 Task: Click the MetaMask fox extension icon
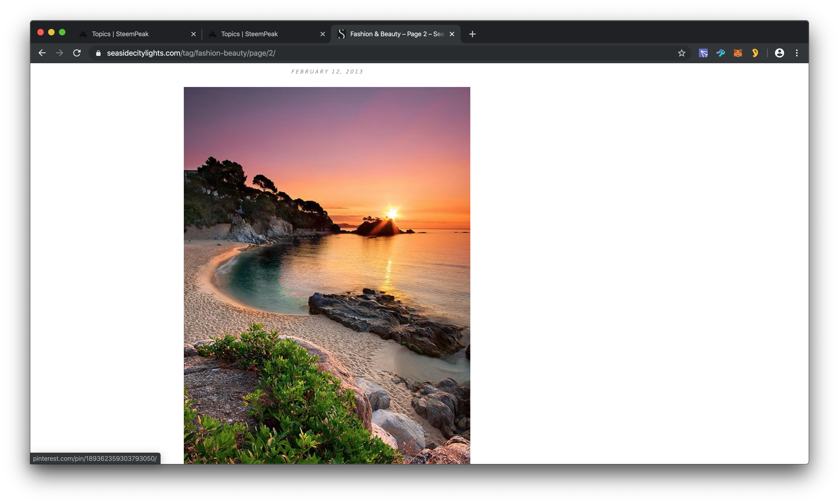coord(737,53)
